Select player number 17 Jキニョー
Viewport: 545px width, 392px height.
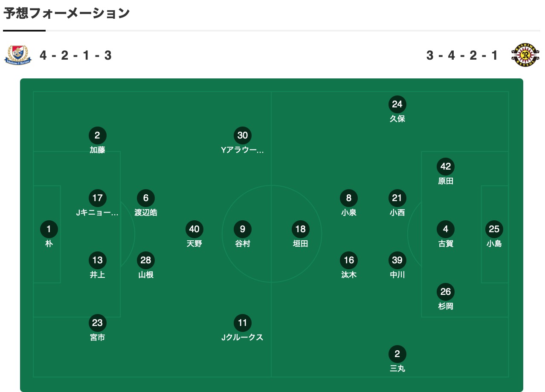tap(97, 203)
